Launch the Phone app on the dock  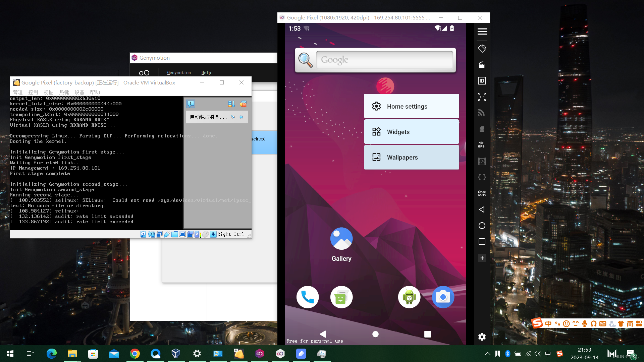click(307, 297)
